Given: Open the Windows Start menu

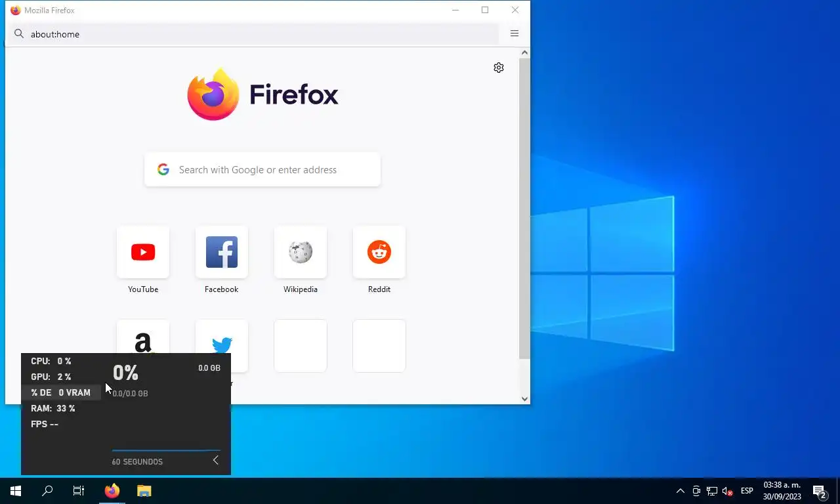Looking at the screenshot, I should [16, 491].
